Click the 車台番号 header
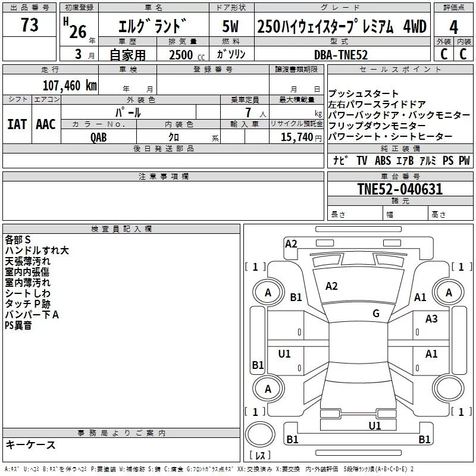This screenshot has width=476, height=476. [x=400, y=176]
